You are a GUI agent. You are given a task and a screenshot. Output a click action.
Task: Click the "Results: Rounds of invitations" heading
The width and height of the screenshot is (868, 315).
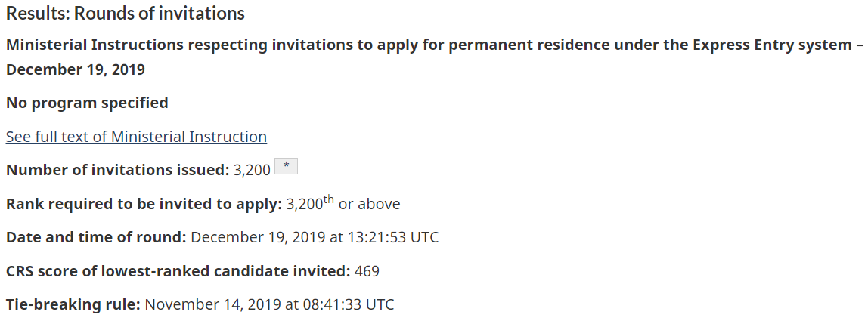pos(126,14)
